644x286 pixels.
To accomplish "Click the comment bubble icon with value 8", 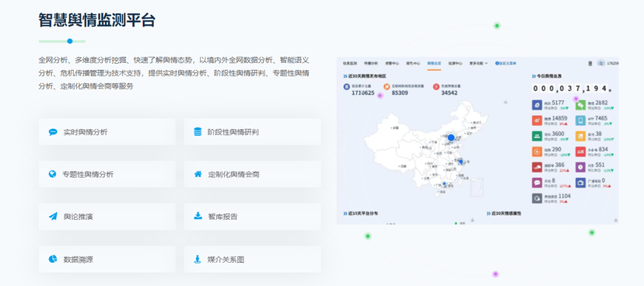I will click(537, 183).
